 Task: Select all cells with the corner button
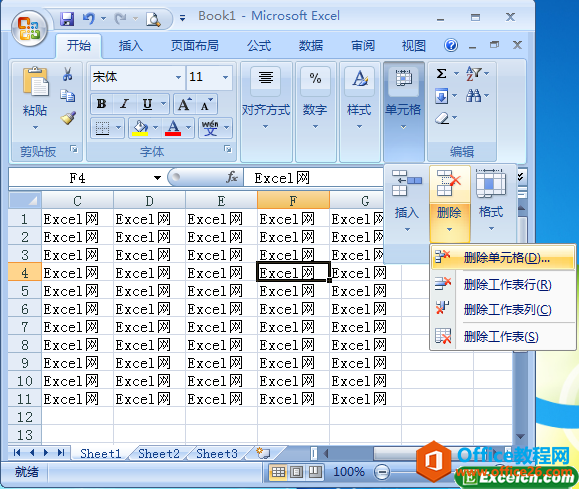coord(24,201)
